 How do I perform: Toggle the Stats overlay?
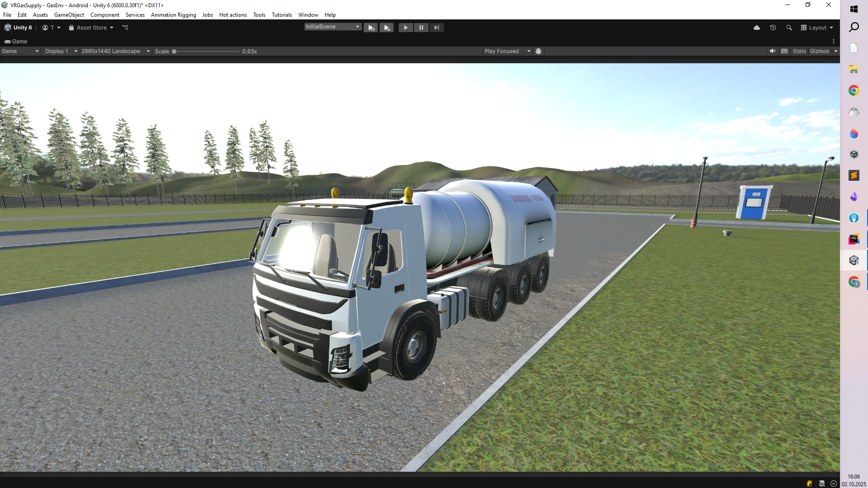click(x=799, y=51)
